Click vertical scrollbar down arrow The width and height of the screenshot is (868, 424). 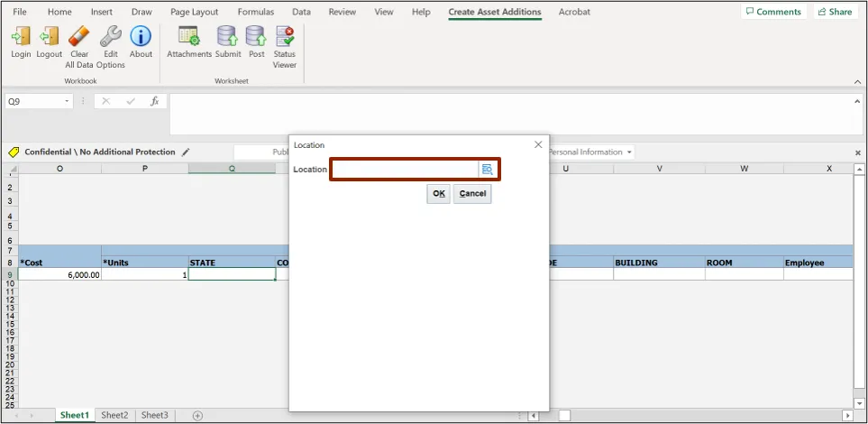tap(859, 403)
